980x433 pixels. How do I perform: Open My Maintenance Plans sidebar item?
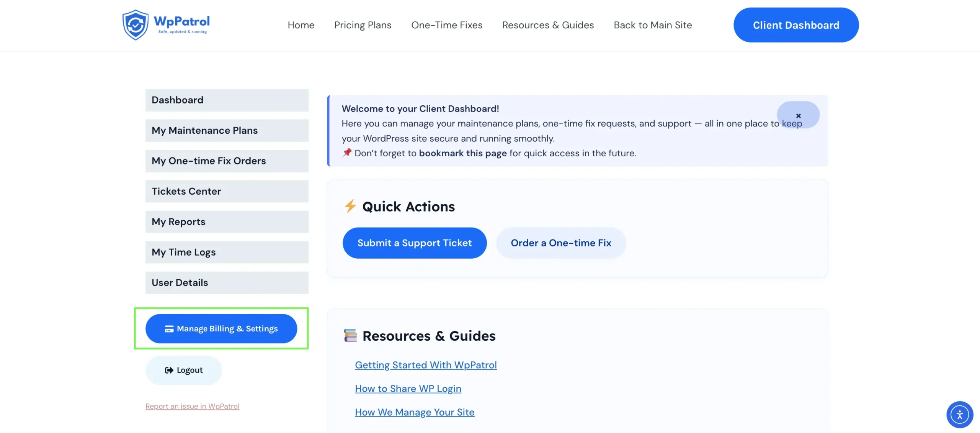point(227,131)
